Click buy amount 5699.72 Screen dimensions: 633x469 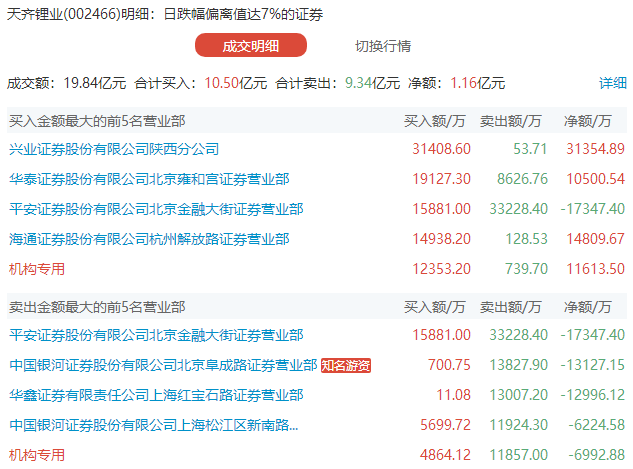[x=445, y=425]
